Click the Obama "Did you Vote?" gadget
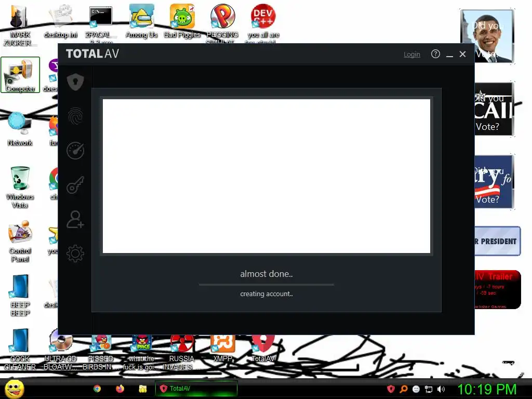 487,36
